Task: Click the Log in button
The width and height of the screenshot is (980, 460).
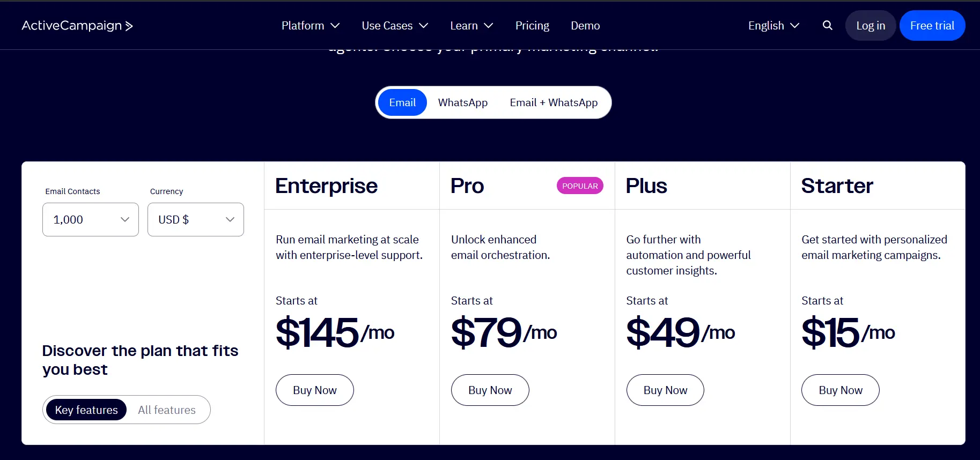Action: tap(871, 26)
